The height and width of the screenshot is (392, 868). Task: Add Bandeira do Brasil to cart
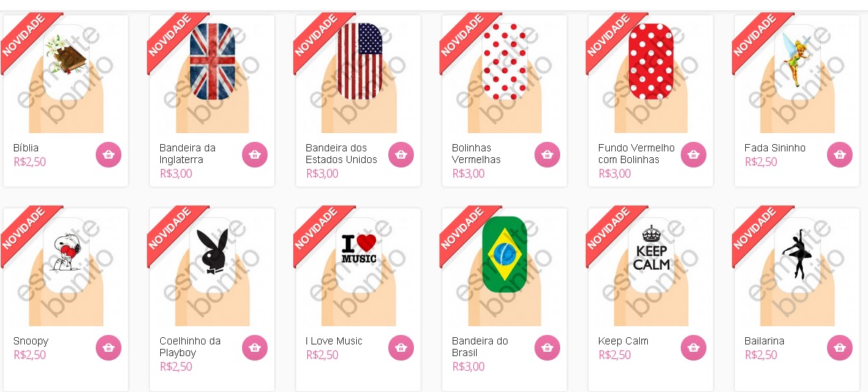(547, 347)
